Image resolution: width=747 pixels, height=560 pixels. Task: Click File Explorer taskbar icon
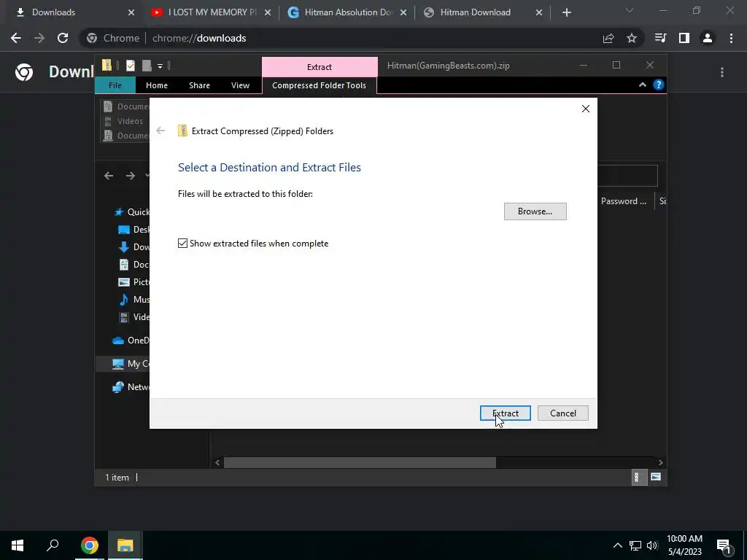tap(125, 545)
